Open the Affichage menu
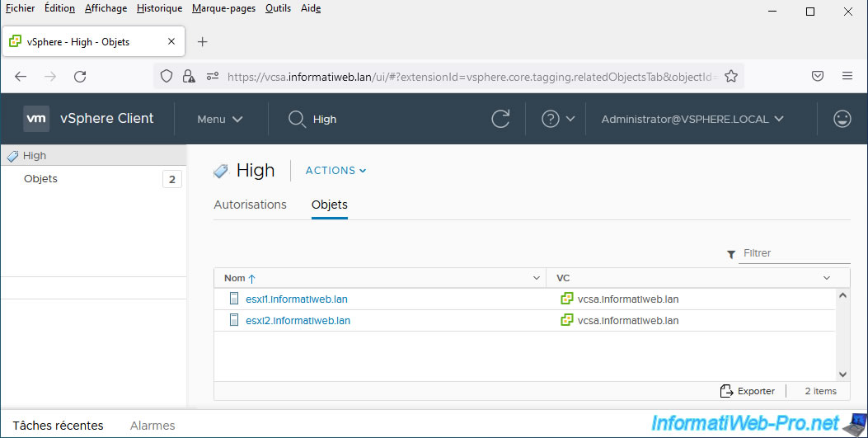This screenshot has width=868, height=438. [106, 8]
